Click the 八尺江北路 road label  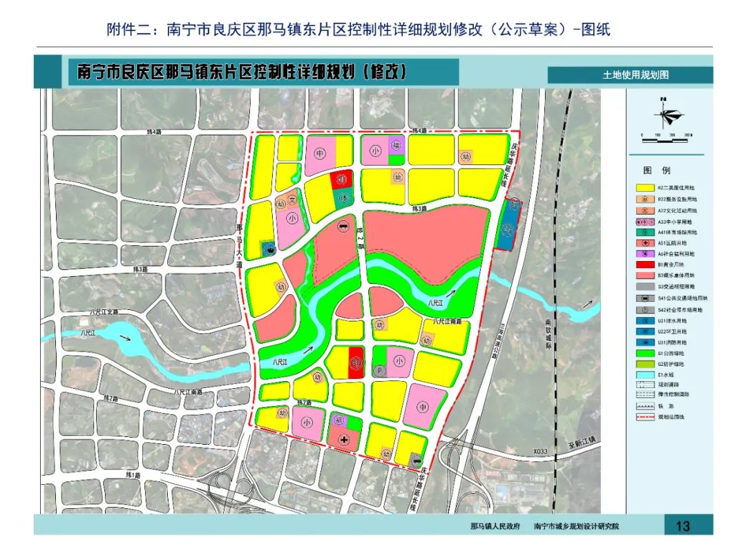[104, 312]
